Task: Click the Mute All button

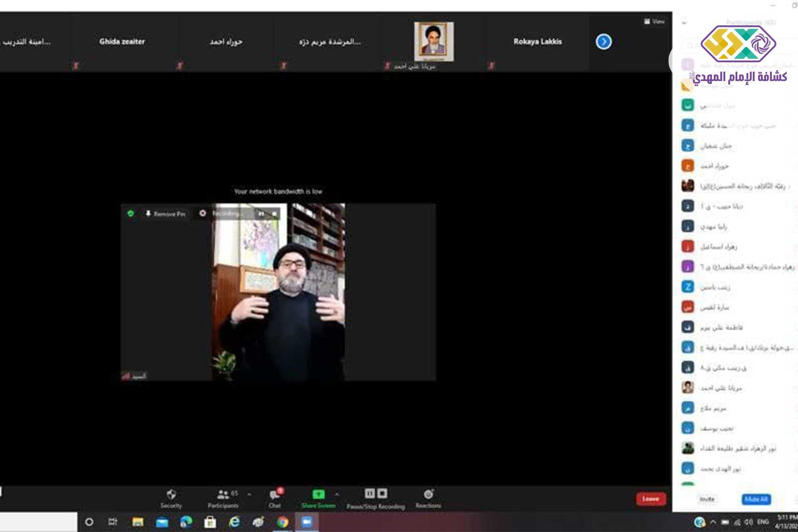Action: click(756, 499)
